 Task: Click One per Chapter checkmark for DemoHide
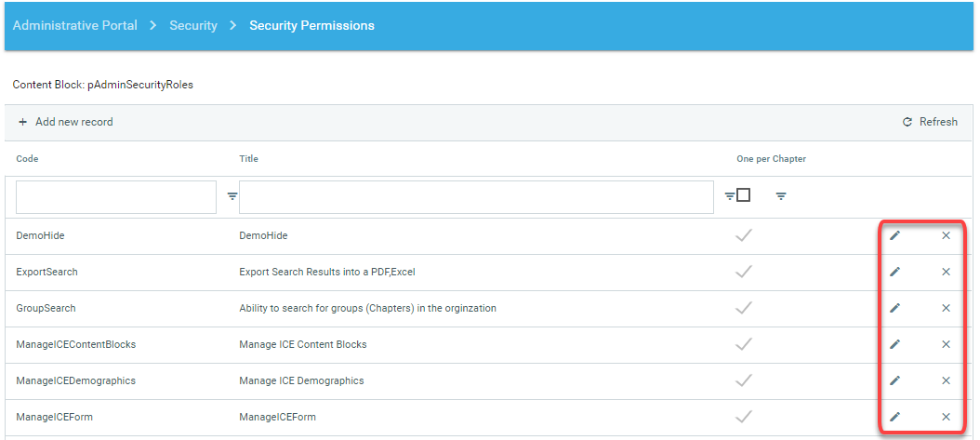743,235
